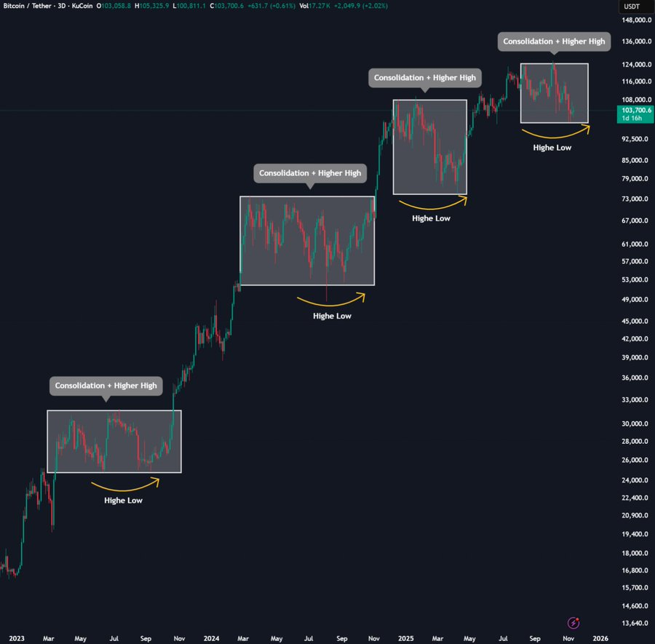
Task: Click the 2024 label on the time axis
Action: [211, 638]
